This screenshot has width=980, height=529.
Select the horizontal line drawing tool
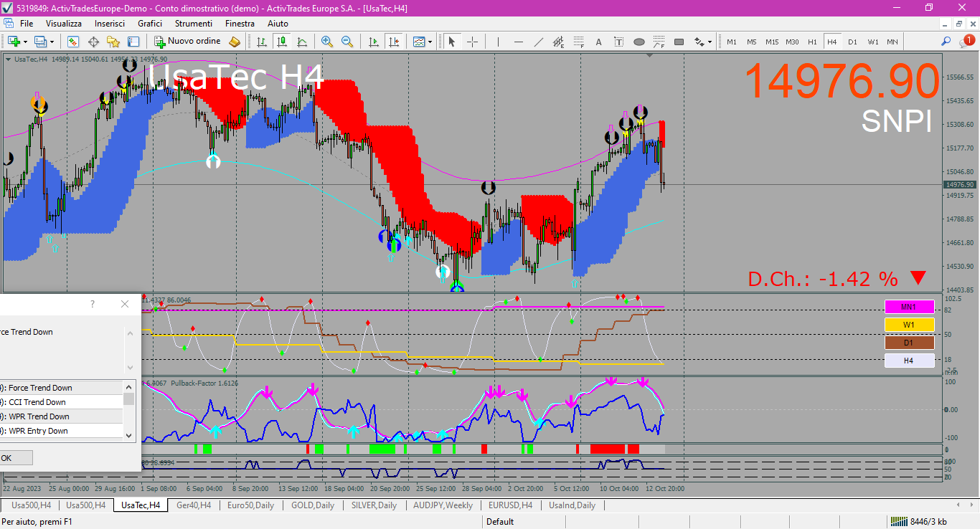[x=518, y=42]
